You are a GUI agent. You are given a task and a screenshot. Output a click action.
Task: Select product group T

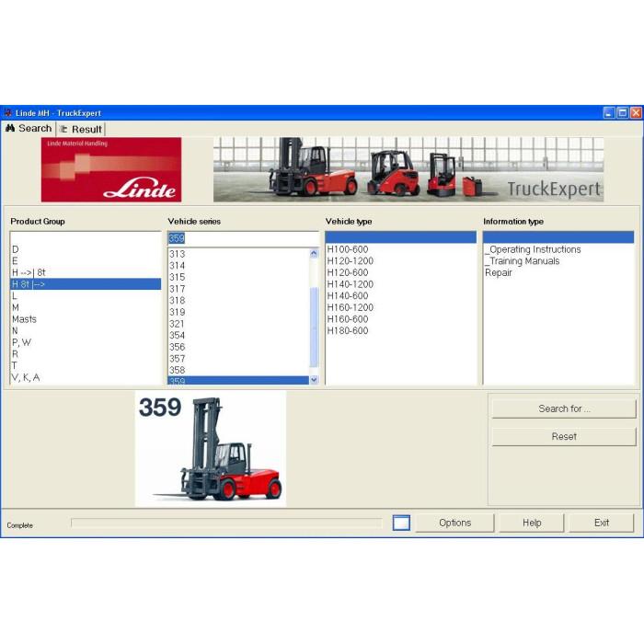click(85, 365)
